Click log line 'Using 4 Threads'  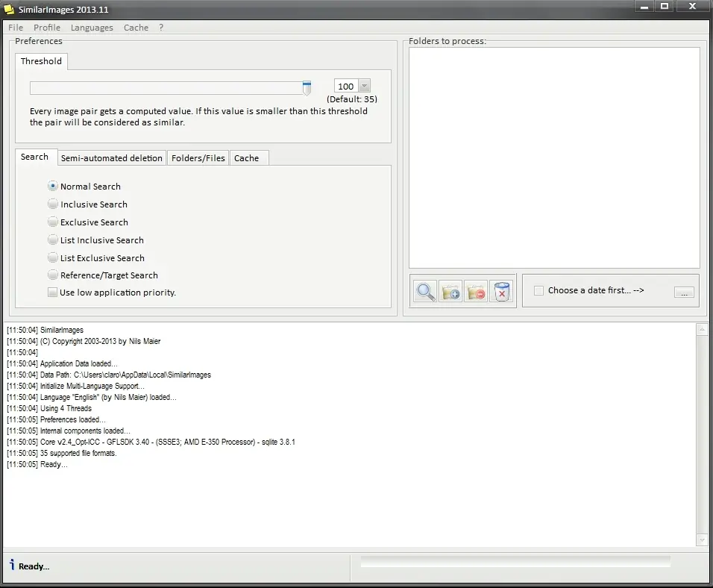pos(49,408)
